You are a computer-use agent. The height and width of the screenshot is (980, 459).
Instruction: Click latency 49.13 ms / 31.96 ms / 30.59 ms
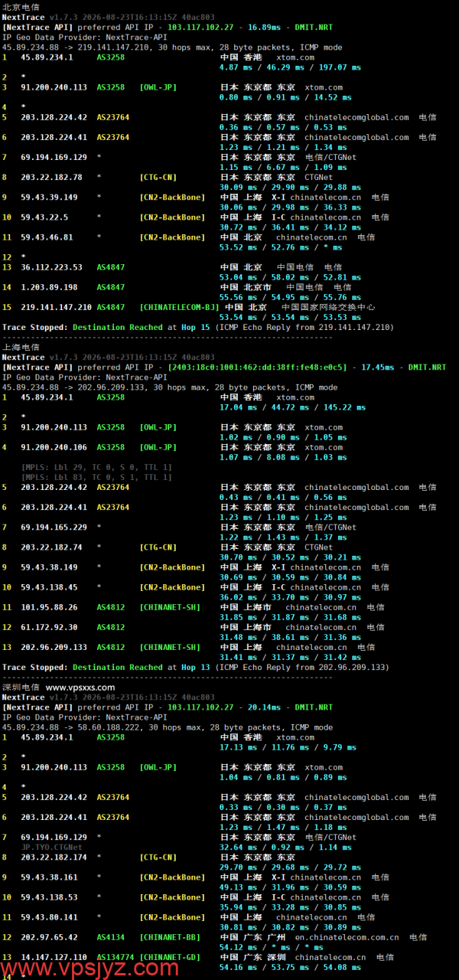[291, 887]
